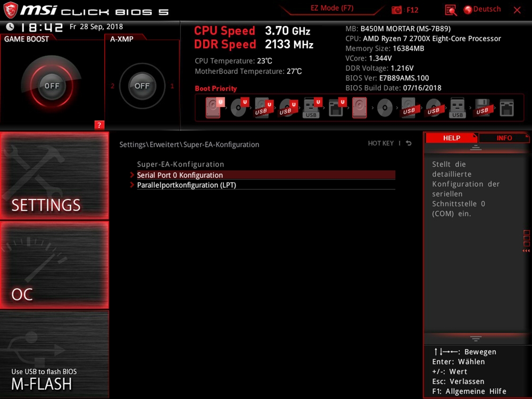
Task: Select the legacy network boot device
Action: (x=506, y=108)
